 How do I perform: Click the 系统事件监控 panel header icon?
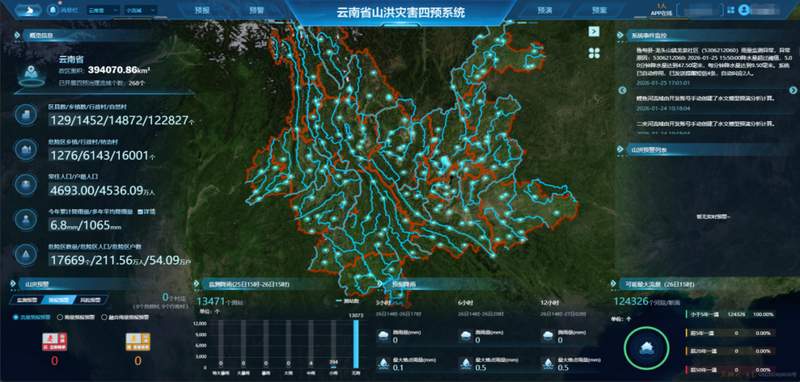[x=620, y=36]
